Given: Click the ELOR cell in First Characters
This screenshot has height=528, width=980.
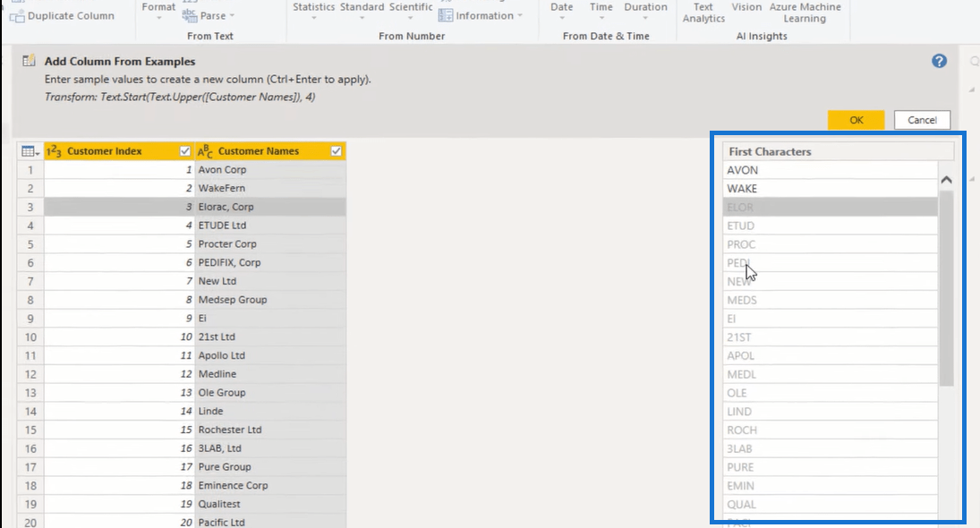Looking at the screenshot, I should tap(830, 208).
